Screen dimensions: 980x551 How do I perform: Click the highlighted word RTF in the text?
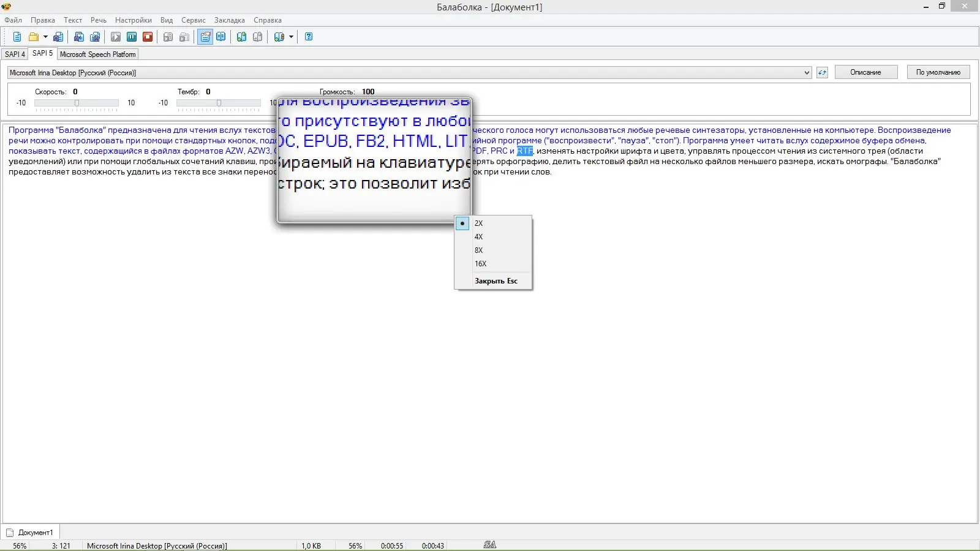click(x=525, y=151)
